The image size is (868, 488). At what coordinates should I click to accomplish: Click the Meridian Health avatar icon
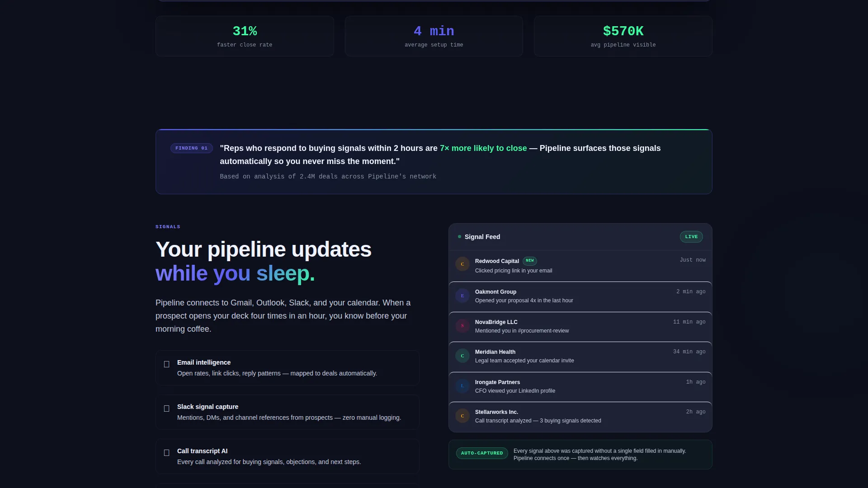pos(462,356)
